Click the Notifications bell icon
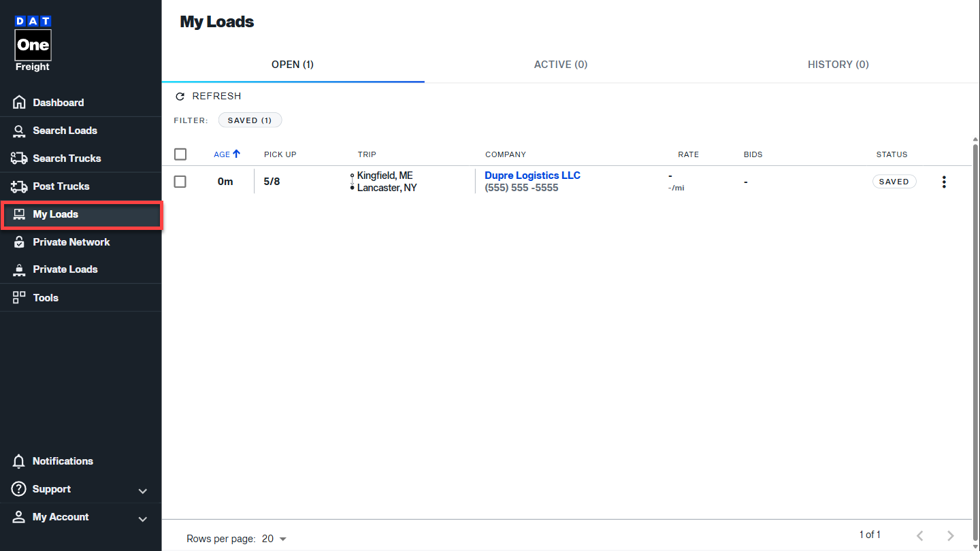980x551 pixels. [x=19, y=461]
